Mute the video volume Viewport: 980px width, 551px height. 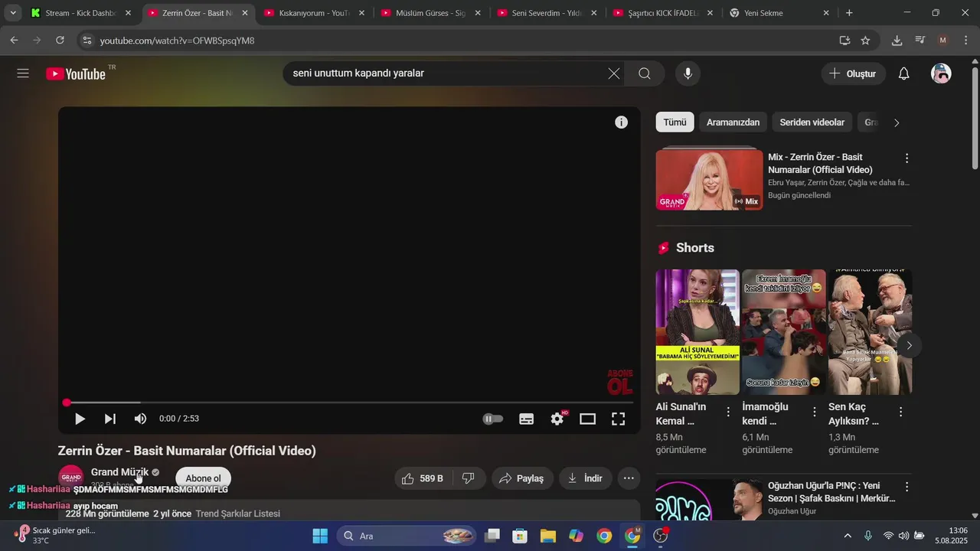coord(140,419)
